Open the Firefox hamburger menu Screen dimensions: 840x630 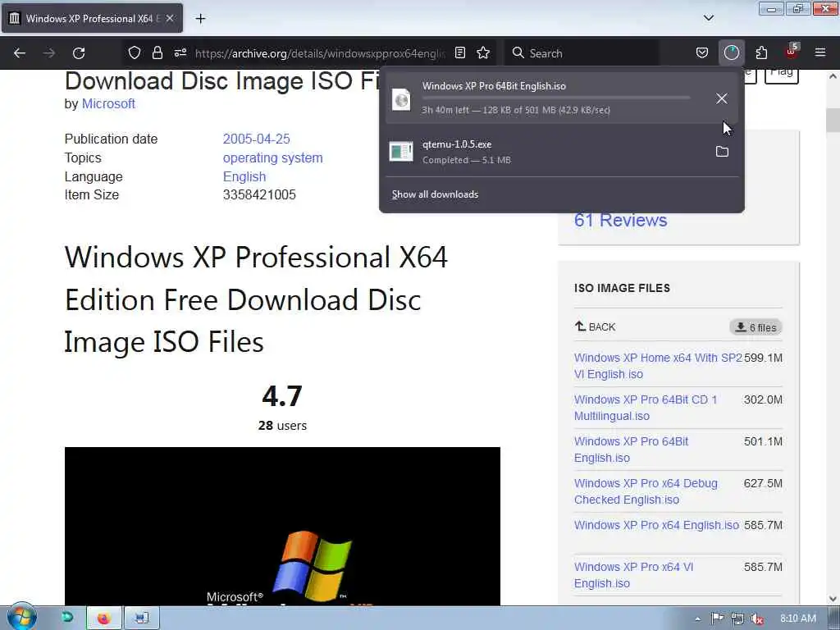coord(820,53)
